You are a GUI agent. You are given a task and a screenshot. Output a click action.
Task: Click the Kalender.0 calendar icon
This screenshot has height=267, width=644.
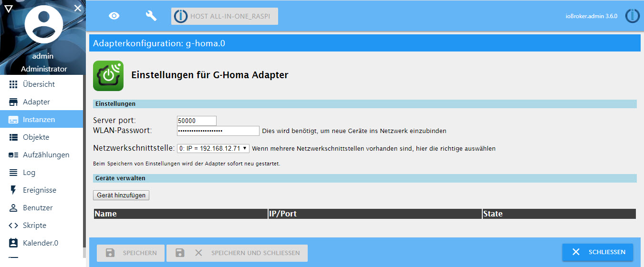coord(13,243)
